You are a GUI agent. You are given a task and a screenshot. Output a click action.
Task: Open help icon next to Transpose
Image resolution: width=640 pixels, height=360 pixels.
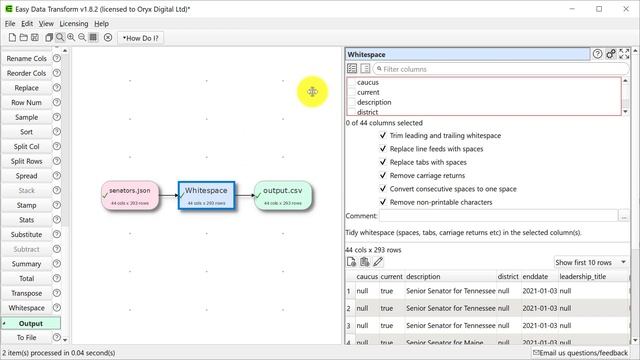[57, 293]
